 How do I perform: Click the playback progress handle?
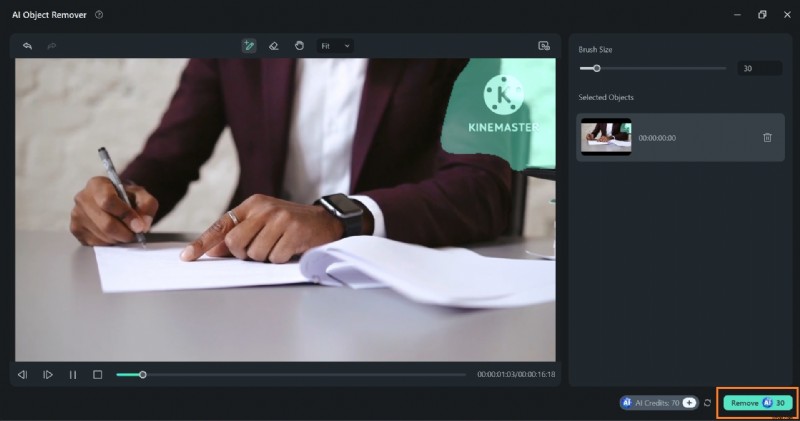pos(143,375)
